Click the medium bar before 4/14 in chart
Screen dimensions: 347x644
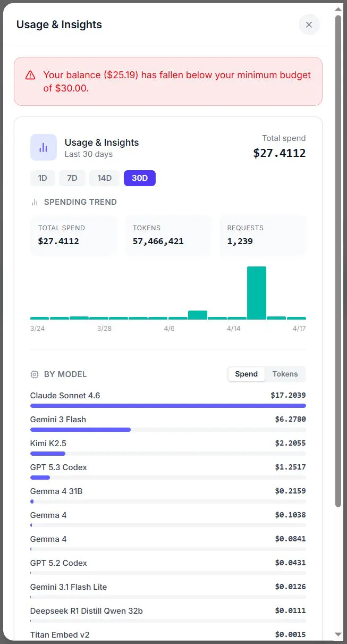198,315
